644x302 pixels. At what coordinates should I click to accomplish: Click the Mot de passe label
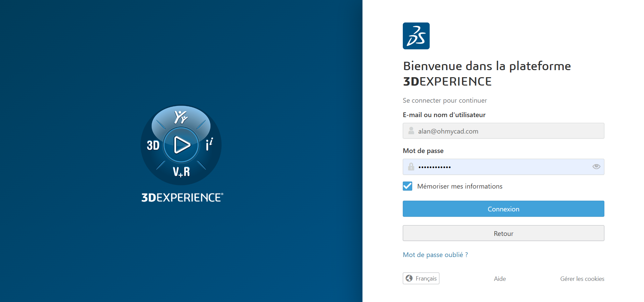click(423, 151)
